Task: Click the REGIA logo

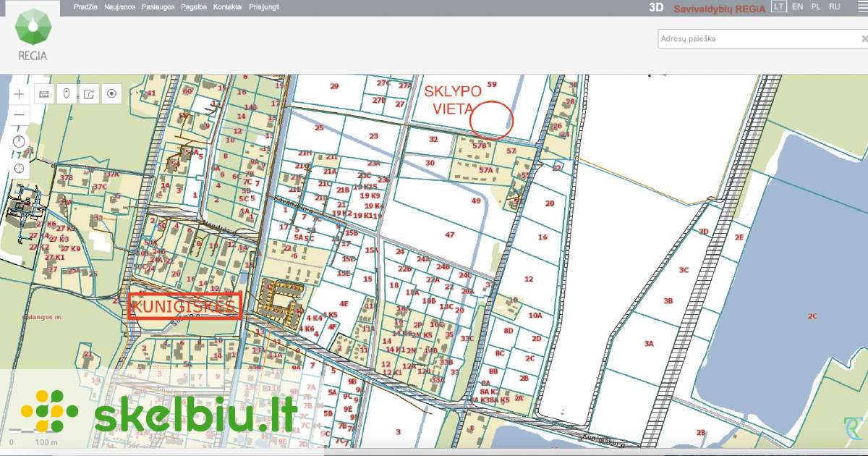Action: (33, 34)
